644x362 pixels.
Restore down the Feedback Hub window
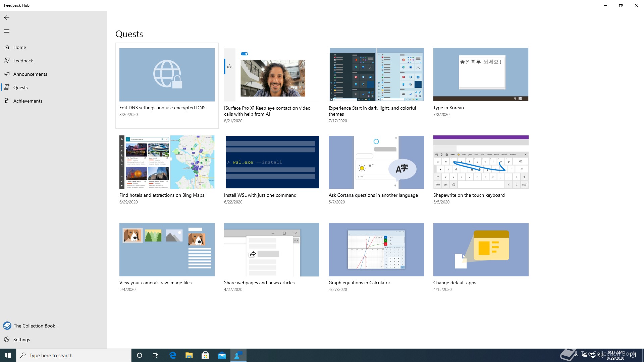point(621,5)
